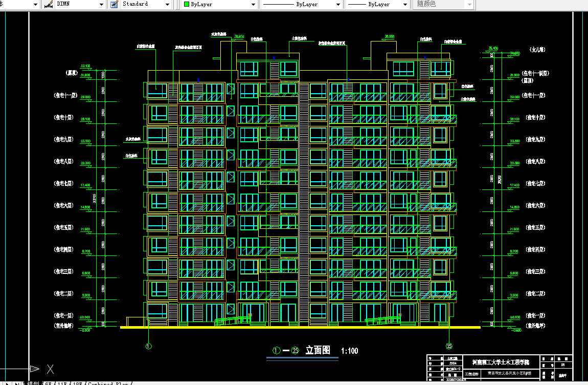Viewport: 588px width, 385px height.
Task: Click the left-side (住宅十层) floor label
Action: [x=64, y=118]
